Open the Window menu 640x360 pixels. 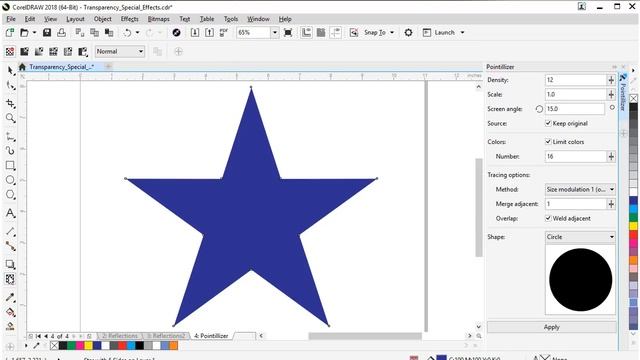point(258,19)
